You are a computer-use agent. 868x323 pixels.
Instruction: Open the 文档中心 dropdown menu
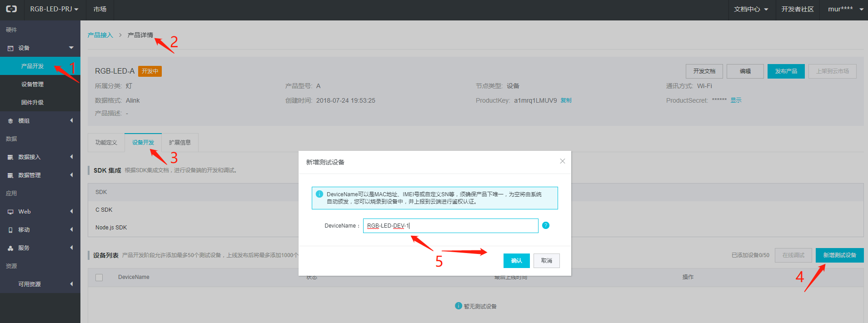click(x=751, y=9)
